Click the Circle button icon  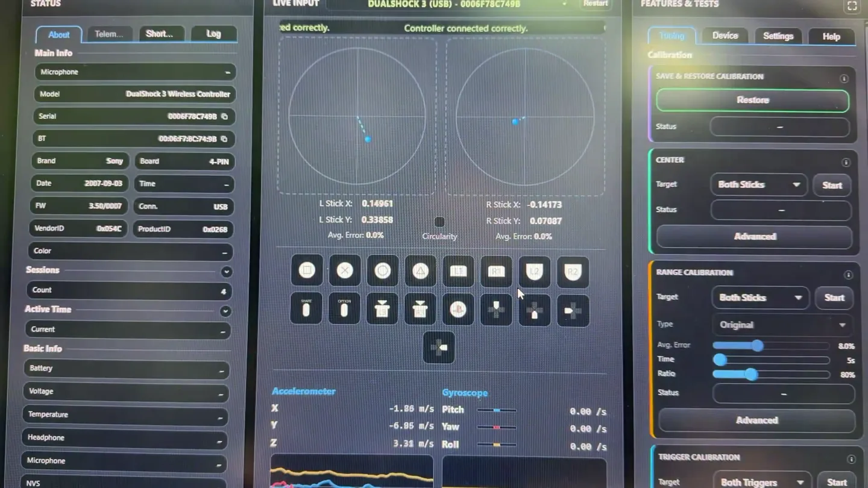[383, 271]
